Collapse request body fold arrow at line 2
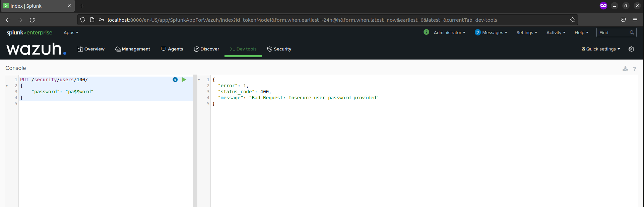644x207 pixels. tap(7, 86)
